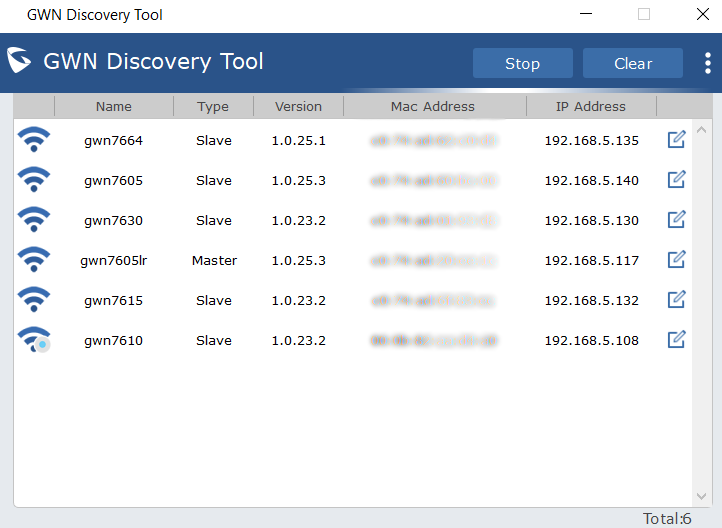722x528 pixels.
Task: Click IP address 192.168.5.108
Action: [592, 341]
